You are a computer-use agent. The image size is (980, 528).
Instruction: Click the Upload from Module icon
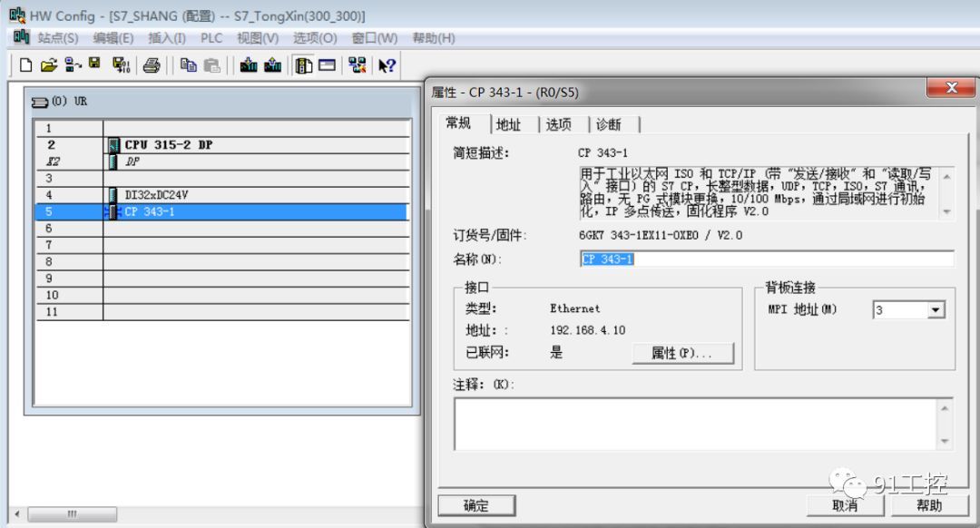click(272, 65)
